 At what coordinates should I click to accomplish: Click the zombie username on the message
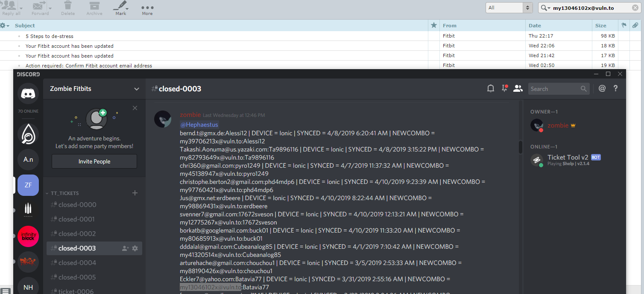(190, 115)
